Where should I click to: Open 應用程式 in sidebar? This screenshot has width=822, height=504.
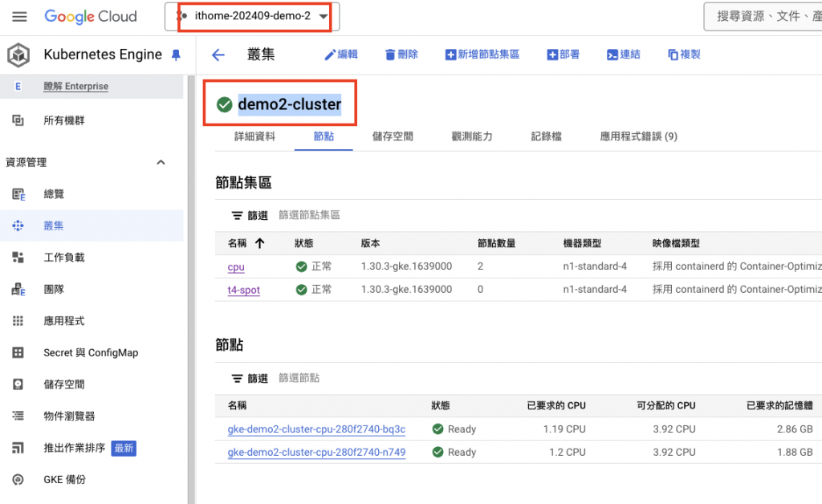click(64, 321)
